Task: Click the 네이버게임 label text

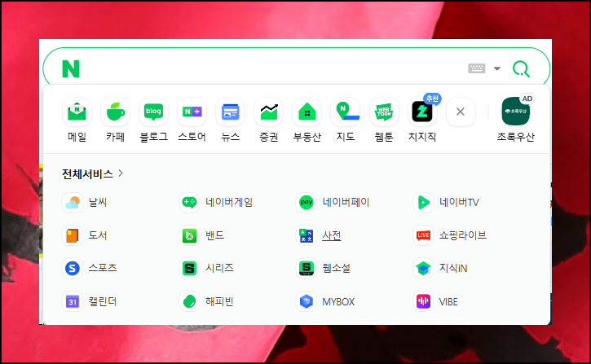Action: [x=229, y=203]
